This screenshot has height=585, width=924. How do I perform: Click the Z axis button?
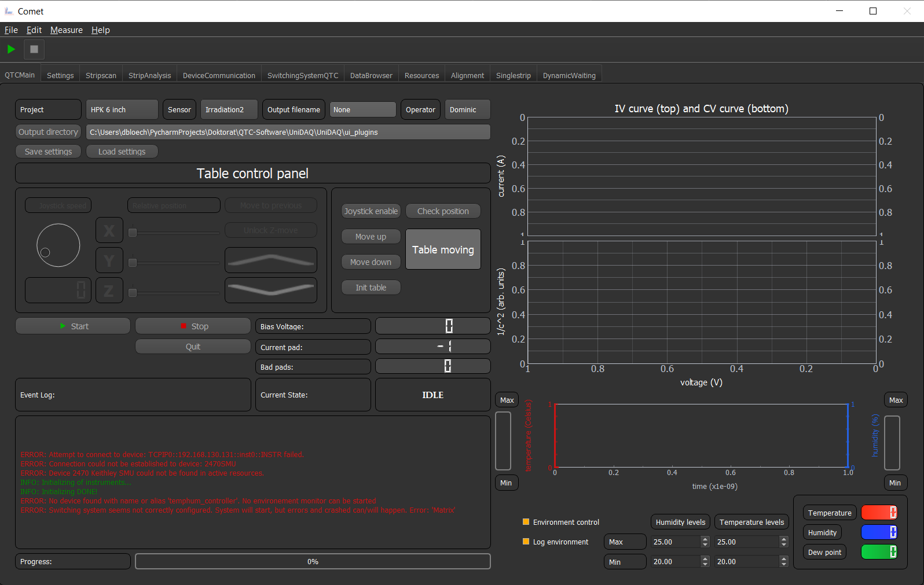pos(109,290)
